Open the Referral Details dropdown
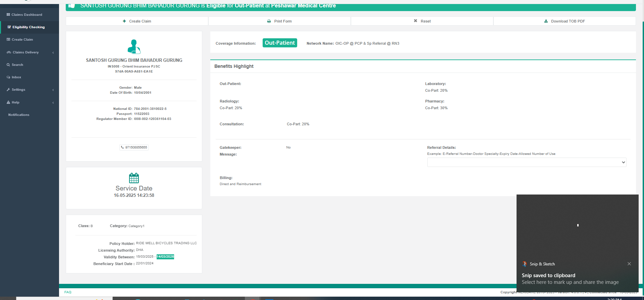The height and width of the screenshot is (300, 644). pyautogui.click(x=526, y=162)
